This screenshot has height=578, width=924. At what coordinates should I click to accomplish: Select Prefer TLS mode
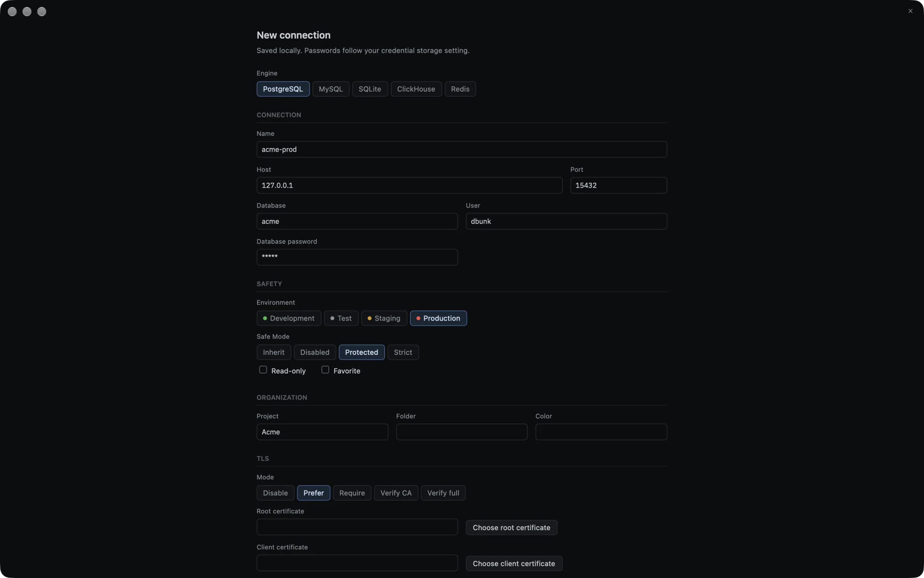coord(313,493)
